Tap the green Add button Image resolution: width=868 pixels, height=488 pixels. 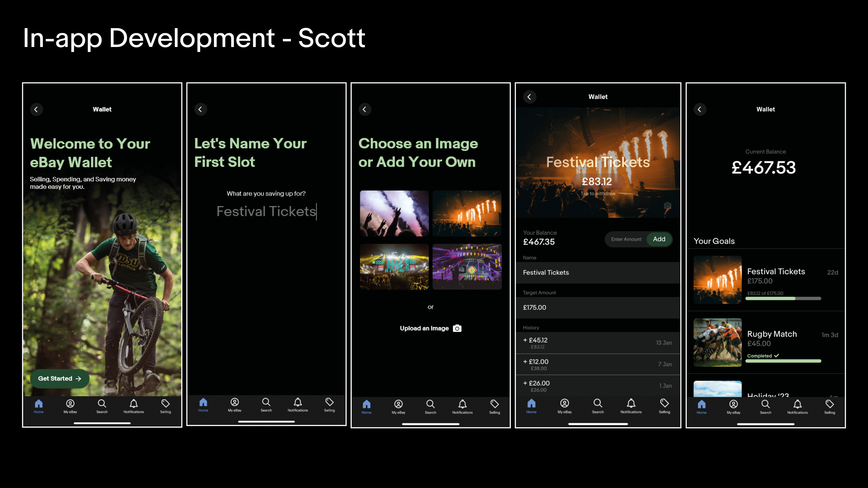pyautogui.click(x=659, y=239)
